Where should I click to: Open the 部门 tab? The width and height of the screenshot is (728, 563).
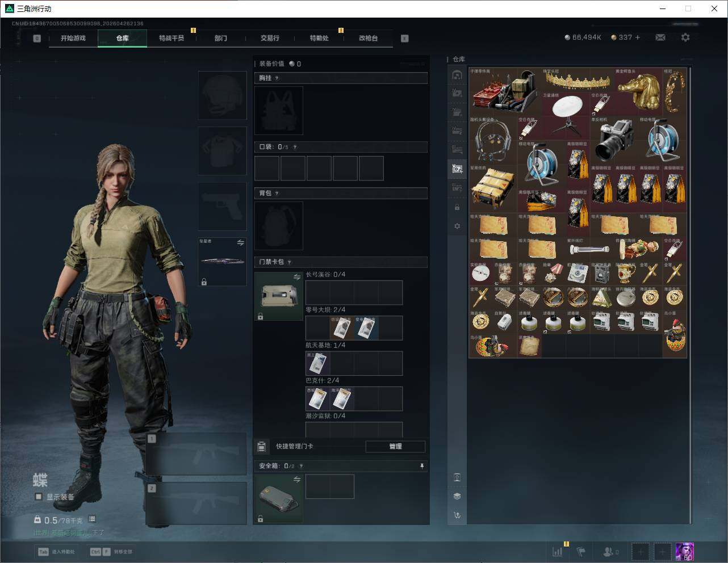pos(221,38)
